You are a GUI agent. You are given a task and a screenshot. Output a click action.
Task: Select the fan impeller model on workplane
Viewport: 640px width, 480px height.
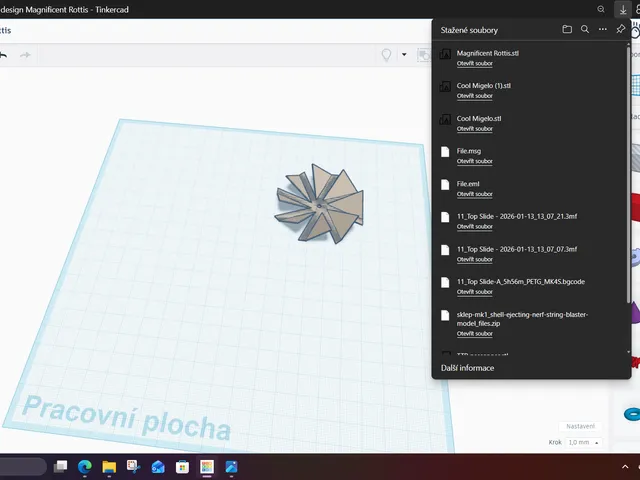click(320, 204)
